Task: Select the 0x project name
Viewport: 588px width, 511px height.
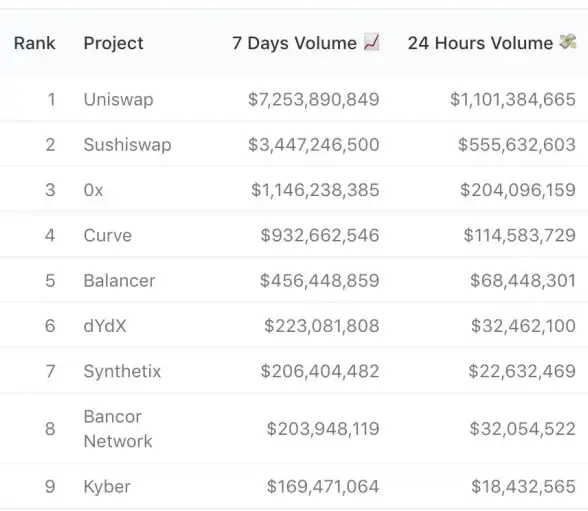Action: (93, 190)
